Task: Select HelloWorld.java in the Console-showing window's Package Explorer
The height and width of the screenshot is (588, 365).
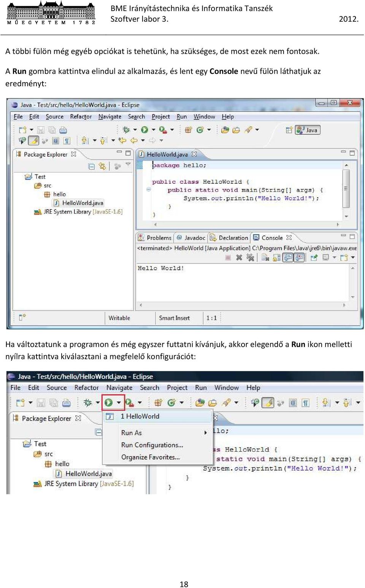Action: (x=79, y=203)
